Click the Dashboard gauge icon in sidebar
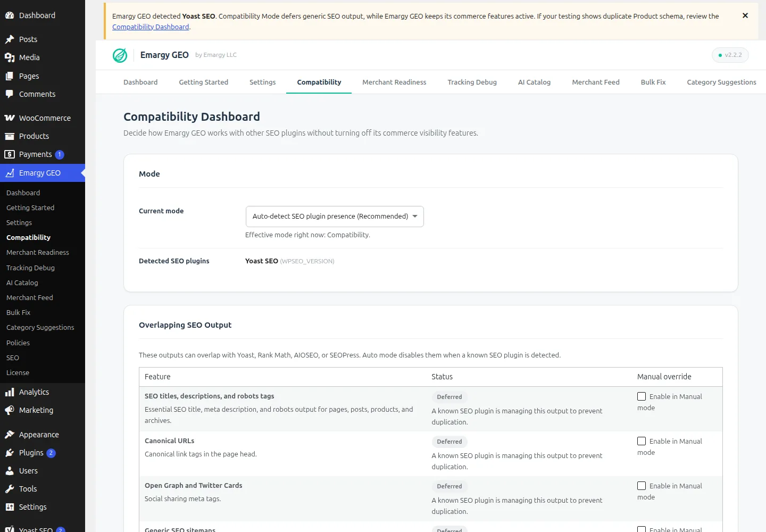Screen dimensions: 766x532 tap(10, 15)
